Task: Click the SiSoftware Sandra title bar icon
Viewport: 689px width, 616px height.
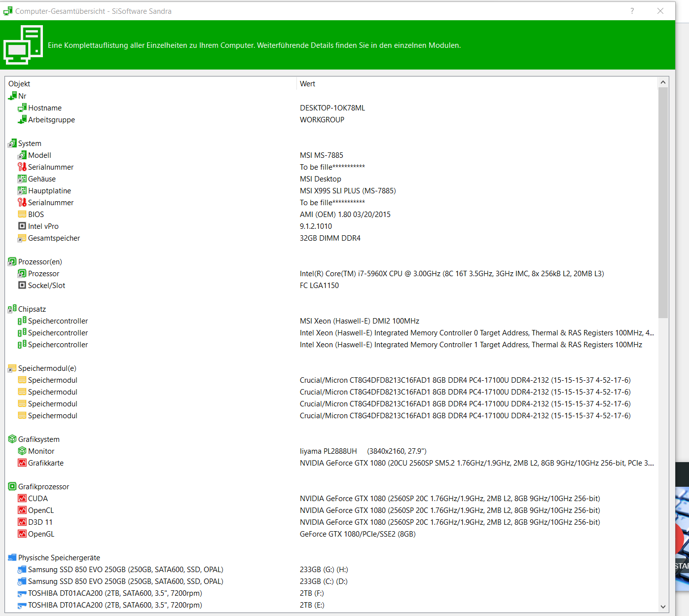Action: tap(8, 11)
